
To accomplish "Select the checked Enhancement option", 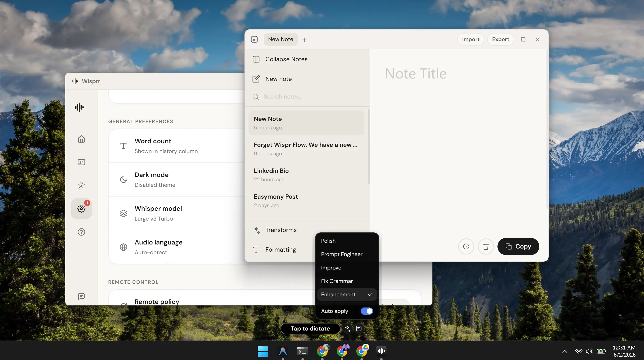I will 347,295.
